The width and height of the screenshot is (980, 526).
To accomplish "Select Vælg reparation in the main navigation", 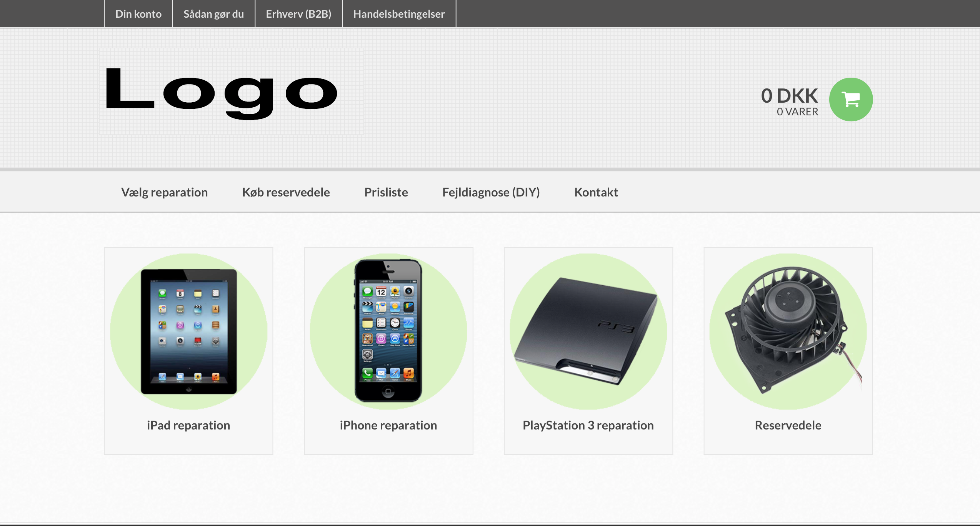I will 164,192.
